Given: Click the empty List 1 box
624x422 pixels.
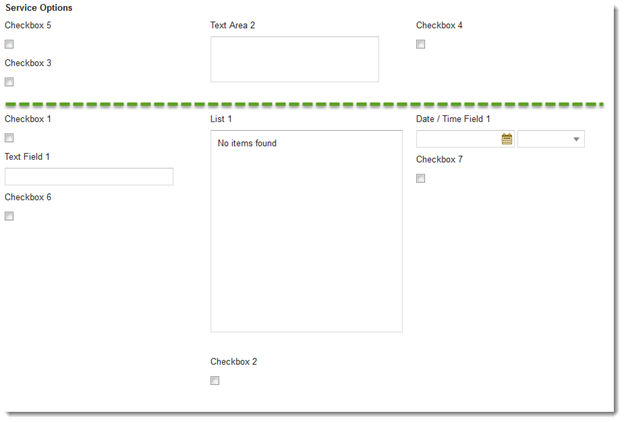Looking at the screenshot, I should (x=306, y=231).
